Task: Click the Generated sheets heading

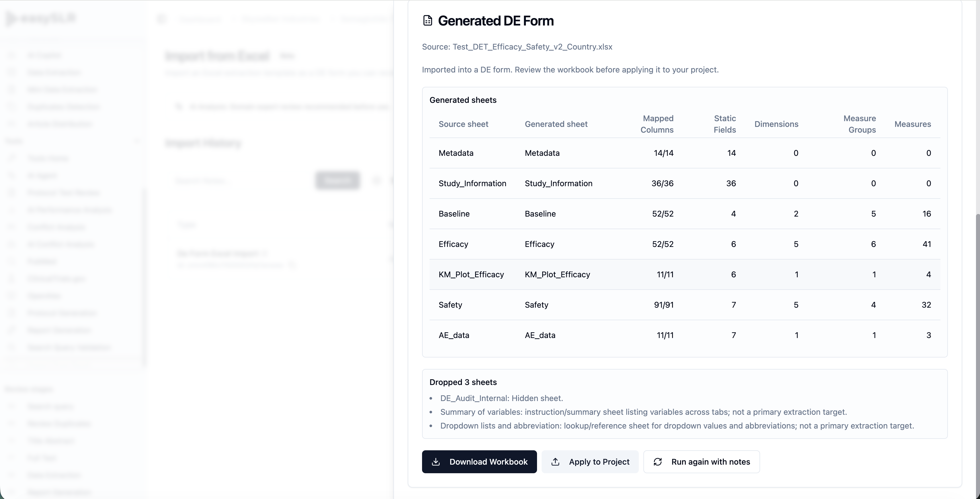Action: point(463,100)
